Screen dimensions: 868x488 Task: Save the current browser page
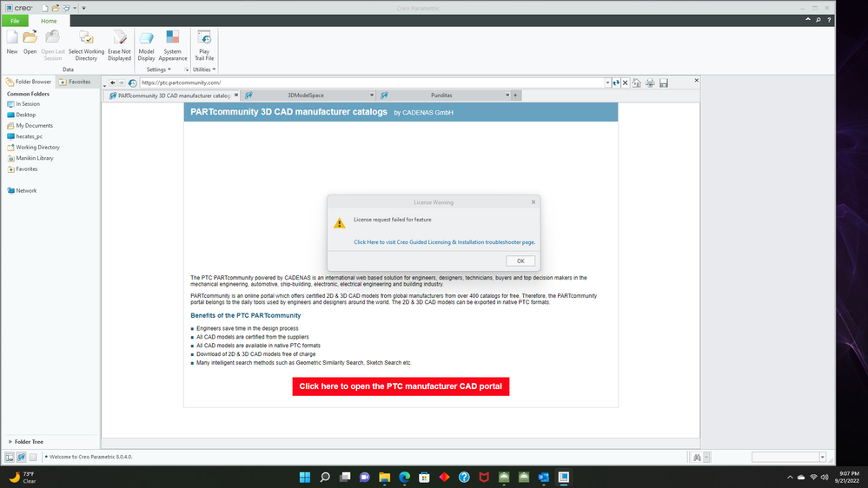[664, 83]
